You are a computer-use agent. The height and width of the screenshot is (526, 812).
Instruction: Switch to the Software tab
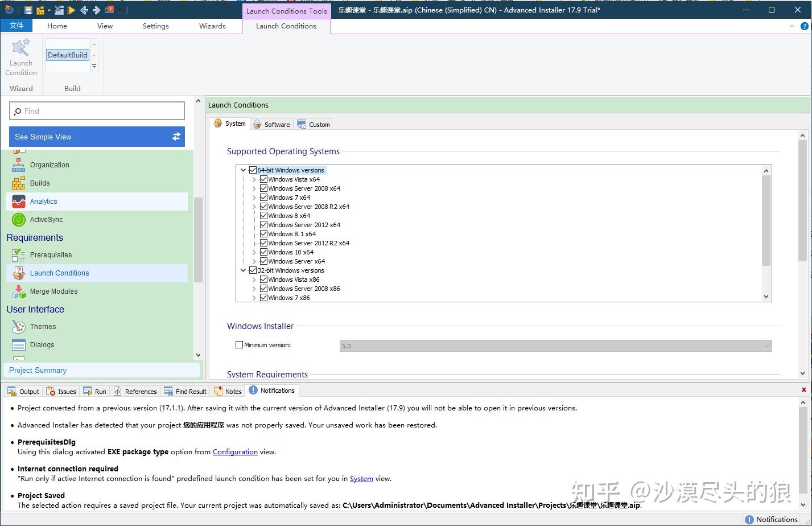271,124
